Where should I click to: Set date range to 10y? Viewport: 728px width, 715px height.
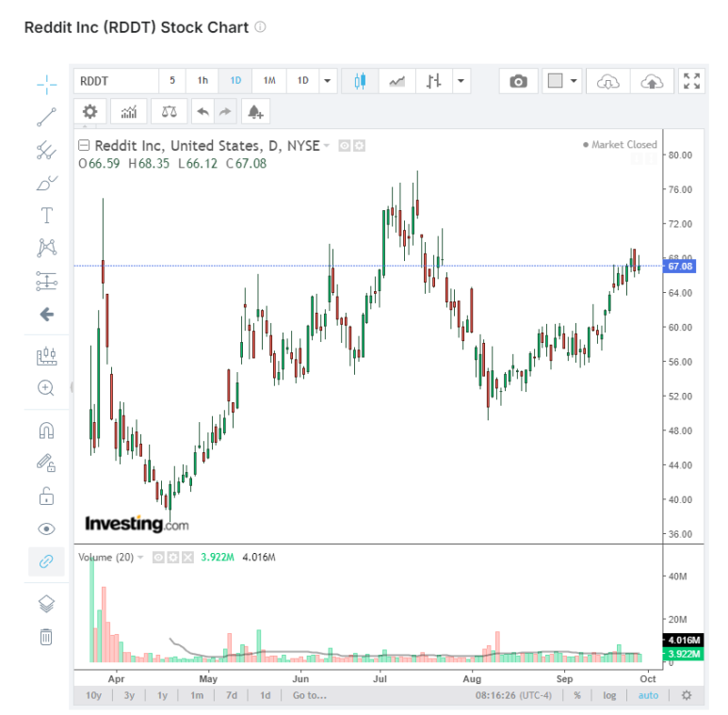pos(94,695)
